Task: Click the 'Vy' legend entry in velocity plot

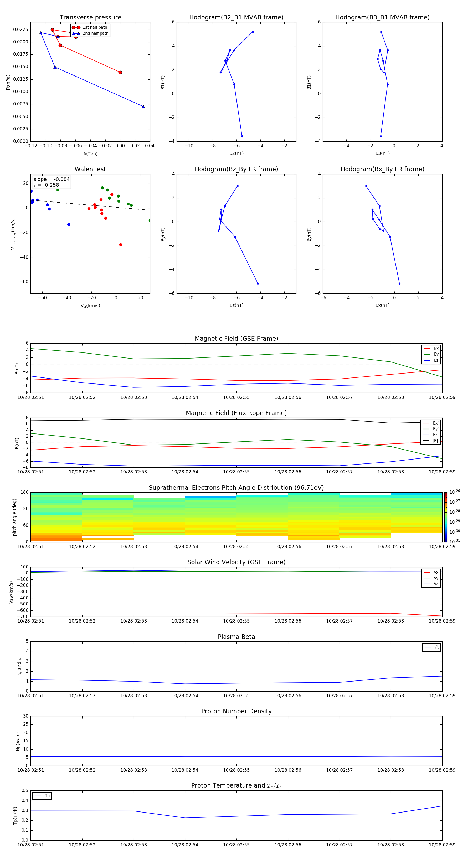Action: pos(431,578)
